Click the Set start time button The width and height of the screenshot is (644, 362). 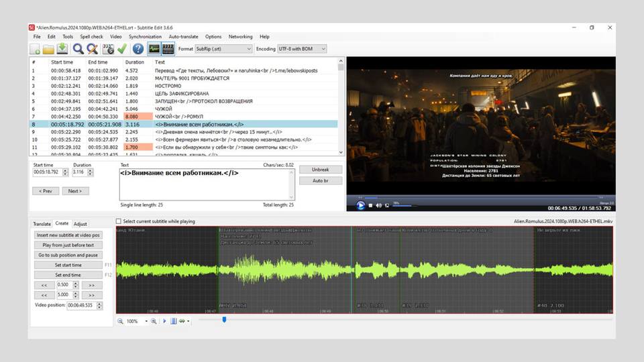pos(68,265)
